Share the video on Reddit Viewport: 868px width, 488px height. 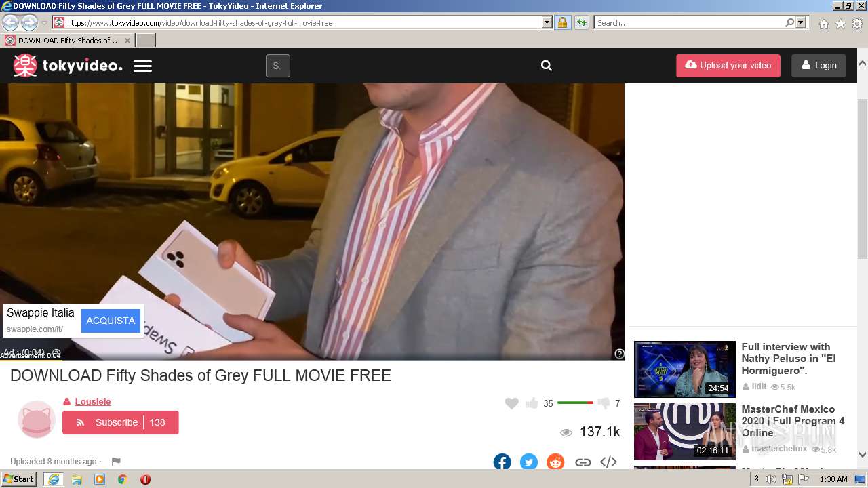tap(555, 462)
